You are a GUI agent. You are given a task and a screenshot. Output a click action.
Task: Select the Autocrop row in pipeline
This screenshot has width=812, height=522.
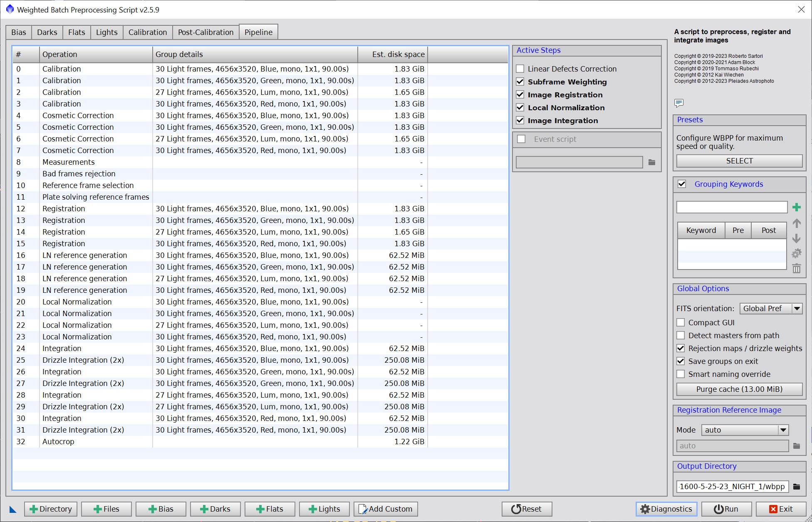(58, 442)
